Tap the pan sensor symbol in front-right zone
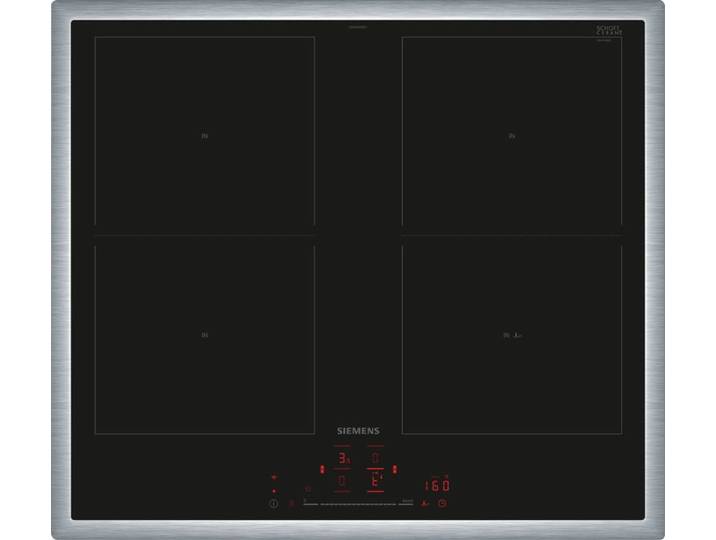 [518, 336]
